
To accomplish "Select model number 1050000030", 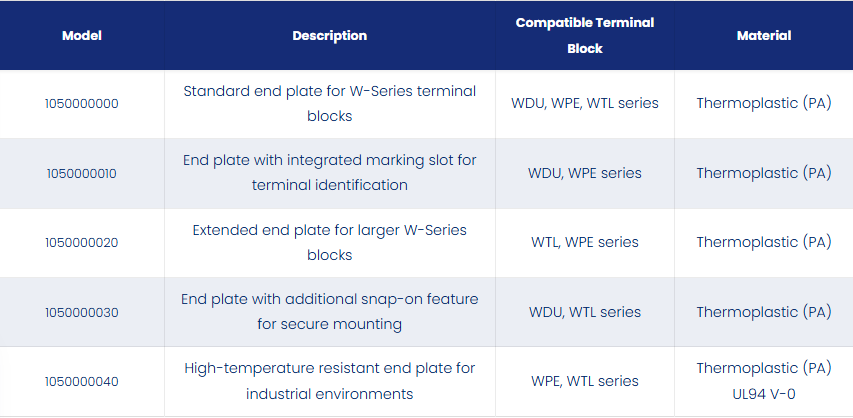I will coord(82,312).
